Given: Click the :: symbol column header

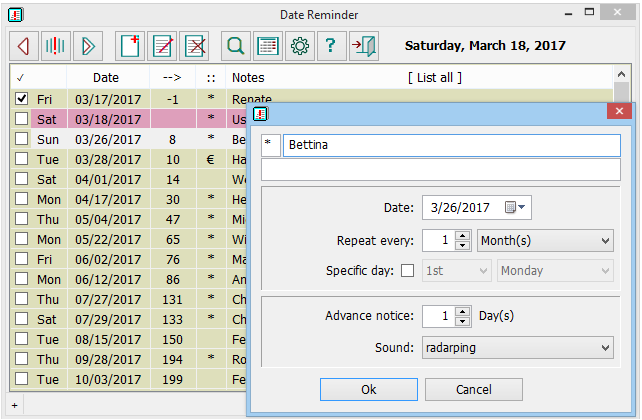Looking at the screenshot, I should pos(211,78).
